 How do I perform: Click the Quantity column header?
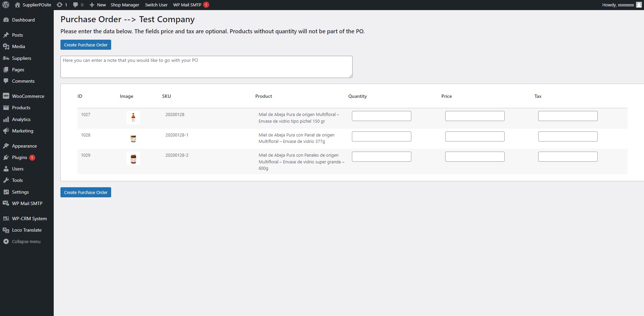click(x=358, y=96)
